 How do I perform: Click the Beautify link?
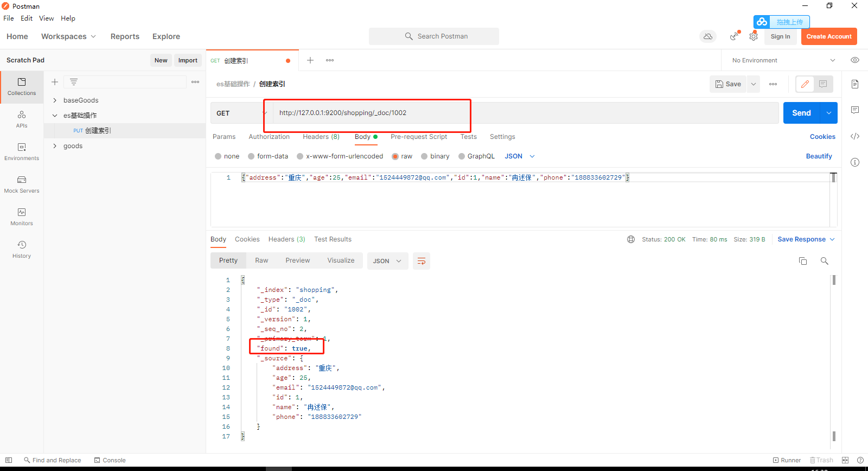(x=819, y=156)
